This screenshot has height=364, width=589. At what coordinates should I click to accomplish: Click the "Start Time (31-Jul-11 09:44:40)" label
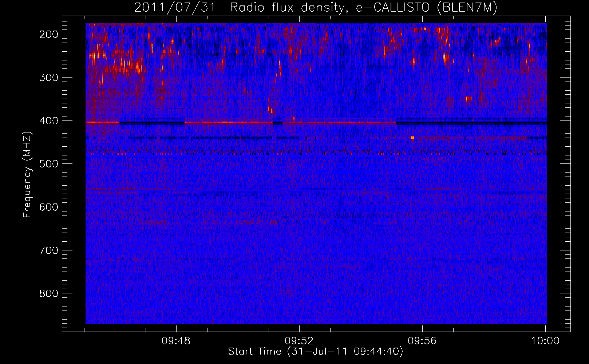(316, 352)
